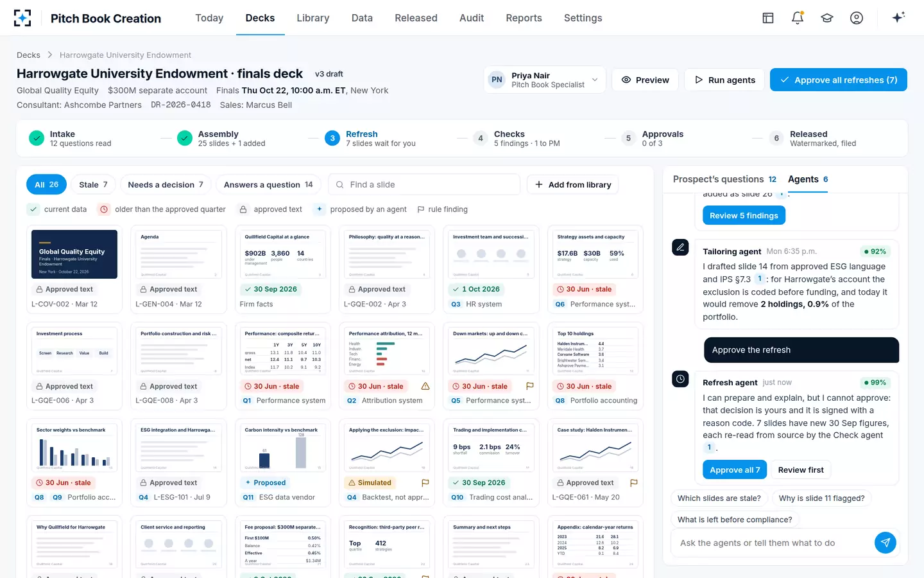Screen dimensions: 924x578
Task: Send message with paper plane icon
Action: (886, 543)
